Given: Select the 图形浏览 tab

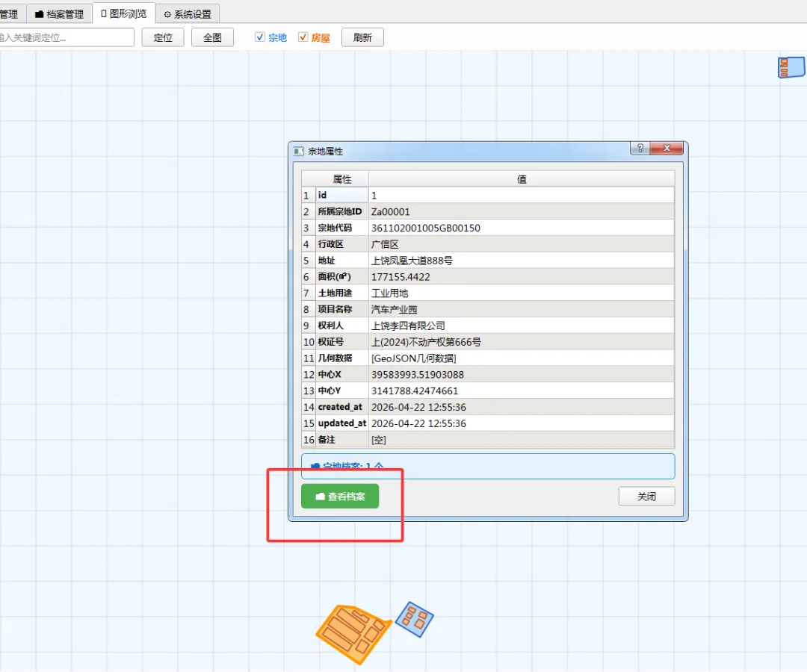Looking at the screenshot, I should (124, 13).
